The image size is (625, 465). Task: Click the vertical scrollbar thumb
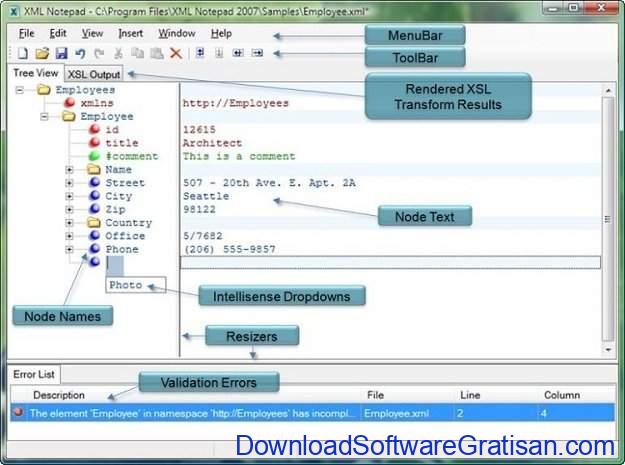(608, 219)
